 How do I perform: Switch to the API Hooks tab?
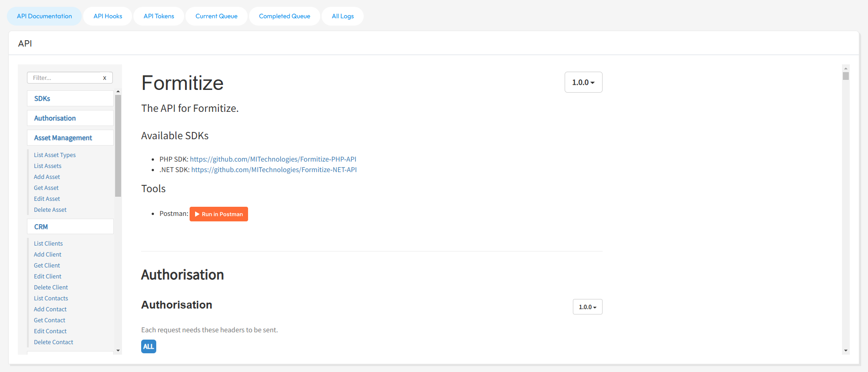point(108,16)
